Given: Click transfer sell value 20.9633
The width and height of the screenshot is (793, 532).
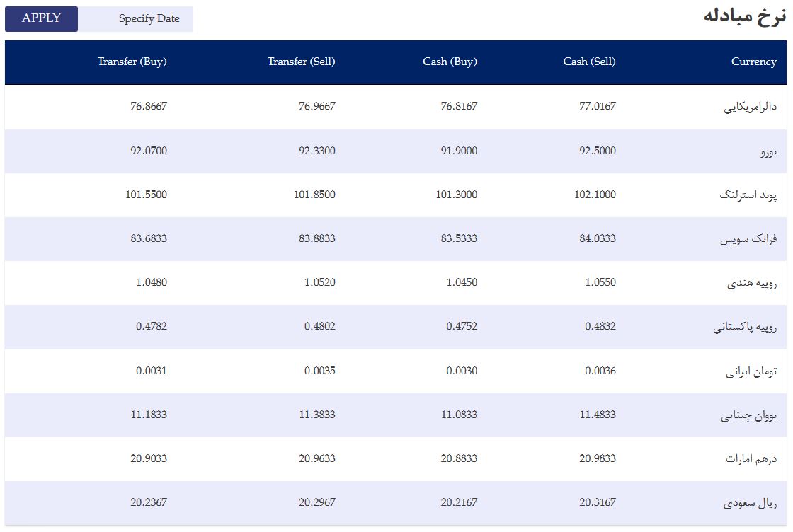Looking at the screenshot, I should pos(317,458).
